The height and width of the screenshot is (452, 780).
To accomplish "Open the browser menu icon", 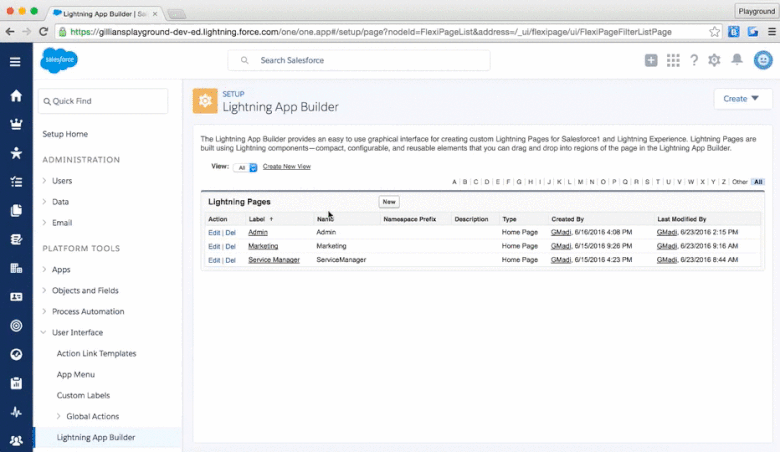I will click(x=772, y=32).
